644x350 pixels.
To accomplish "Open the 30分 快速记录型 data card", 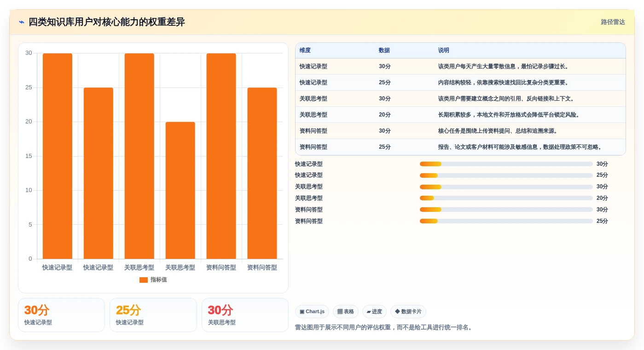I will point(61,315).
